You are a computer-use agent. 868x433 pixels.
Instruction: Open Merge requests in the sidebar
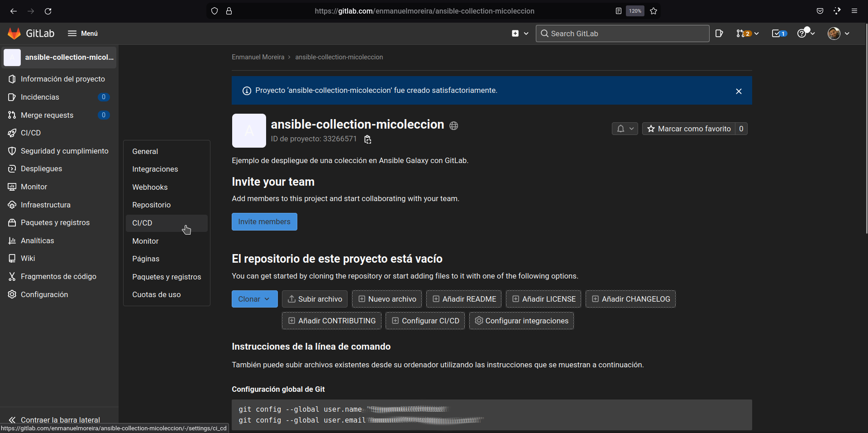(x=59, y=115)
